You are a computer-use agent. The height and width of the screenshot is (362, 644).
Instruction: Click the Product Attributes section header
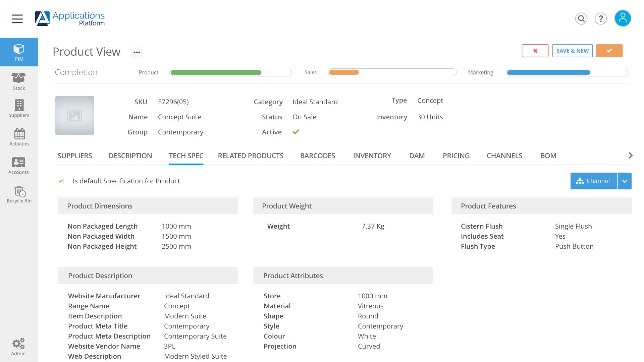[x=343, y=276]
